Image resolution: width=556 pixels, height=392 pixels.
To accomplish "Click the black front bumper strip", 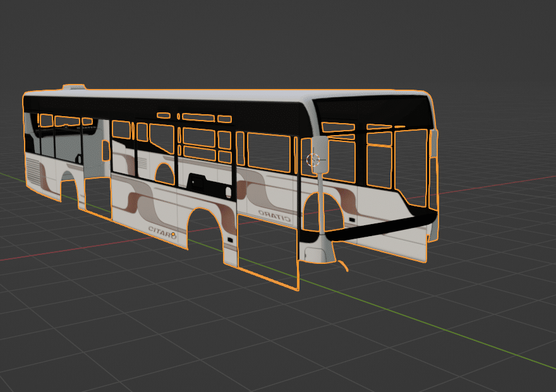I will point(379,227).
